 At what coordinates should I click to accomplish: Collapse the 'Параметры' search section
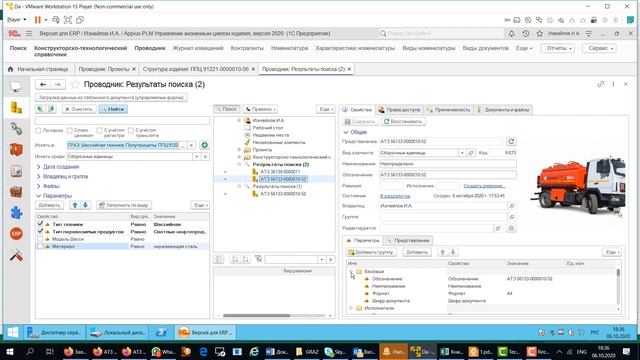38,196
